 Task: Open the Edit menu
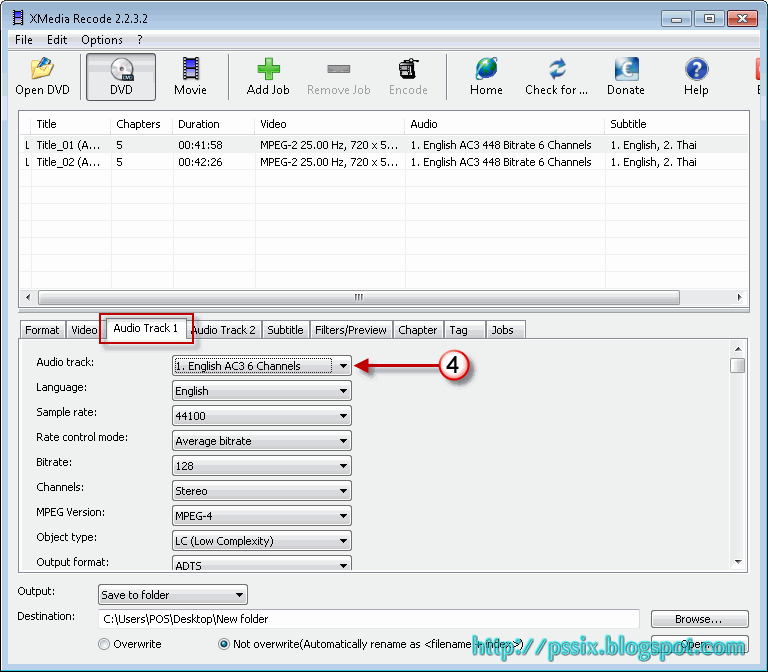click(57, 40)
